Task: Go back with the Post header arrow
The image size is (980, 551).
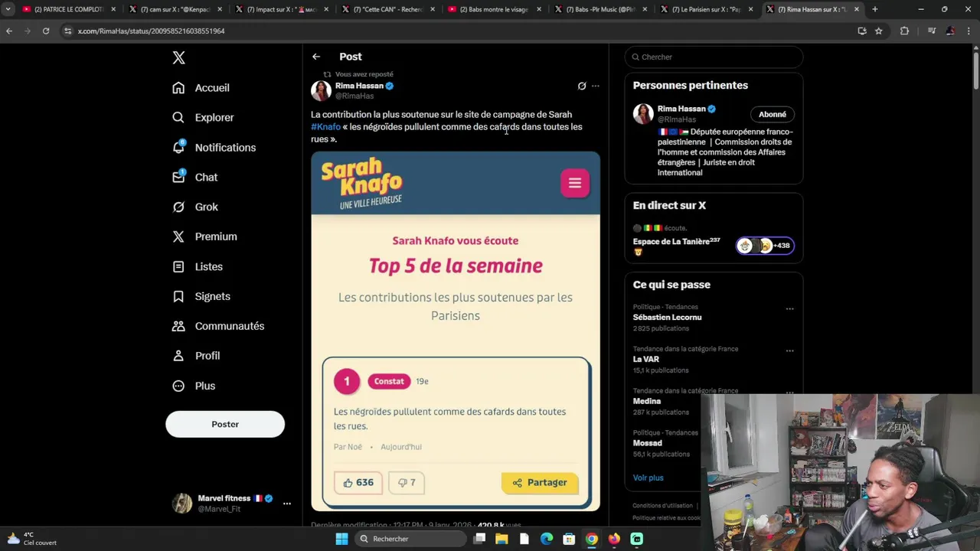Action: pyautogui.click(x=316, y=57)
